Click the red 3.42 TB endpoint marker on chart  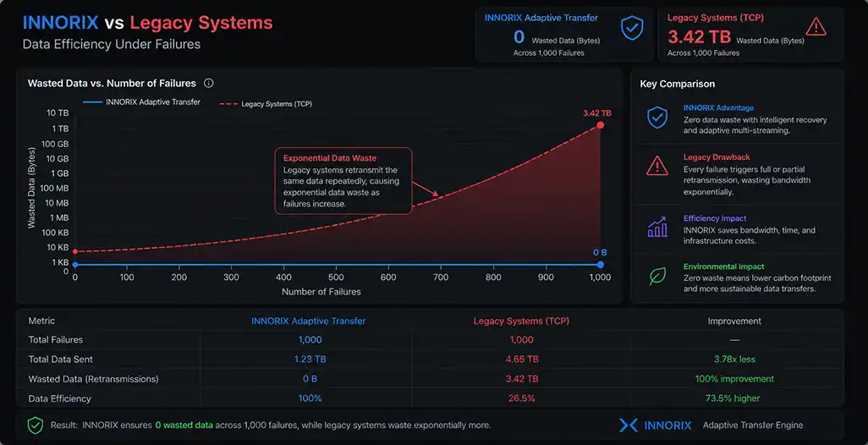click(600, 125)
